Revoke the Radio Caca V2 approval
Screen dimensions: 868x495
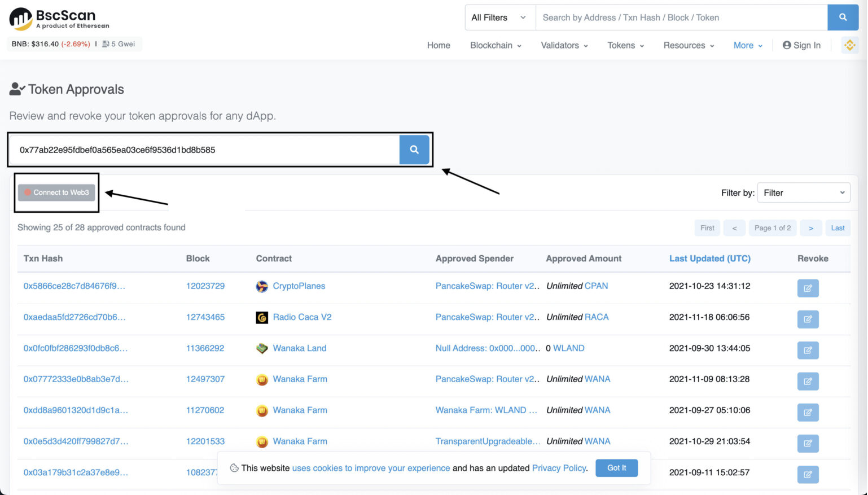pyautogui.click(x=808, y=319)
